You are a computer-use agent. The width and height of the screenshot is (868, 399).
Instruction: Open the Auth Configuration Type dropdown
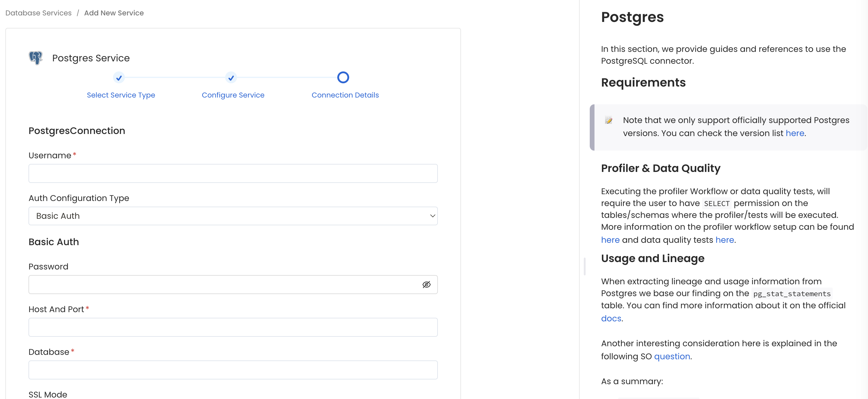[233, 216]
